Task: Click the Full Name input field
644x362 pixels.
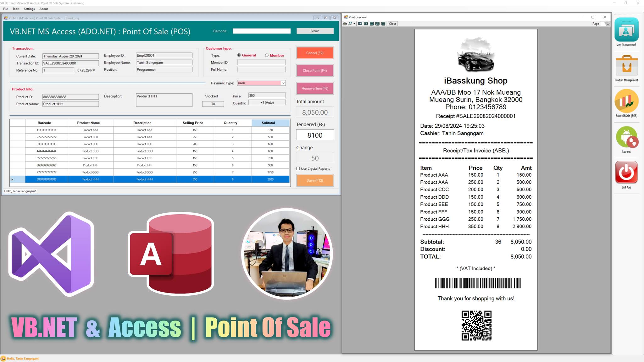Action: tap(261, 69)
